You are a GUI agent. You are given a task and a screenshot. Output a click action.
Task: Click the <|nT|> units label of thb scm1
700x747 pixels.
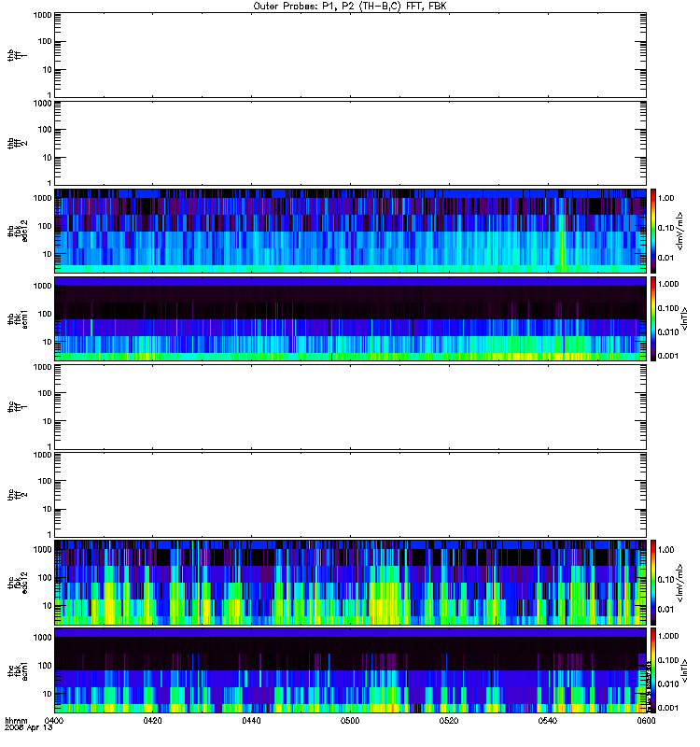[x=684, y=318]
